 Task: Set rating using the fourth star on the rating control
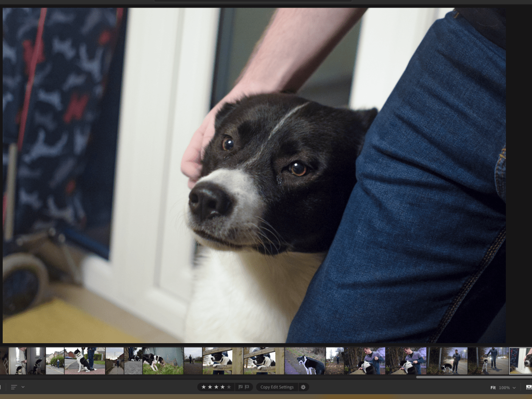[x=223, y=387]
